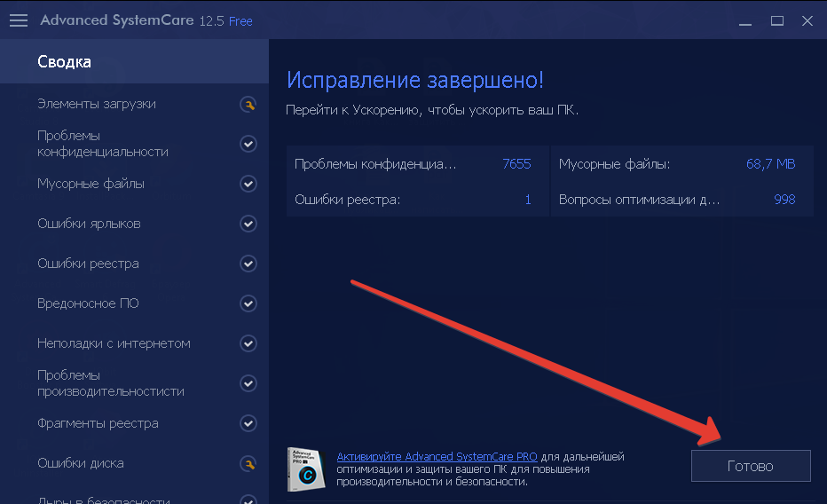Click the Ошибки реестра: summary label
The width and height of the screenshot is (827, 504).
[x=348, y=200]
